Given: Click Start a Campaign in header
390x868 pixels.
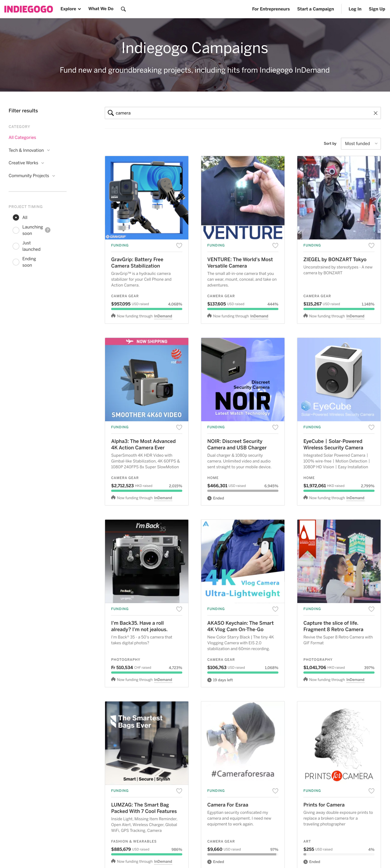Looking at the screenshot, I should 316,9.
